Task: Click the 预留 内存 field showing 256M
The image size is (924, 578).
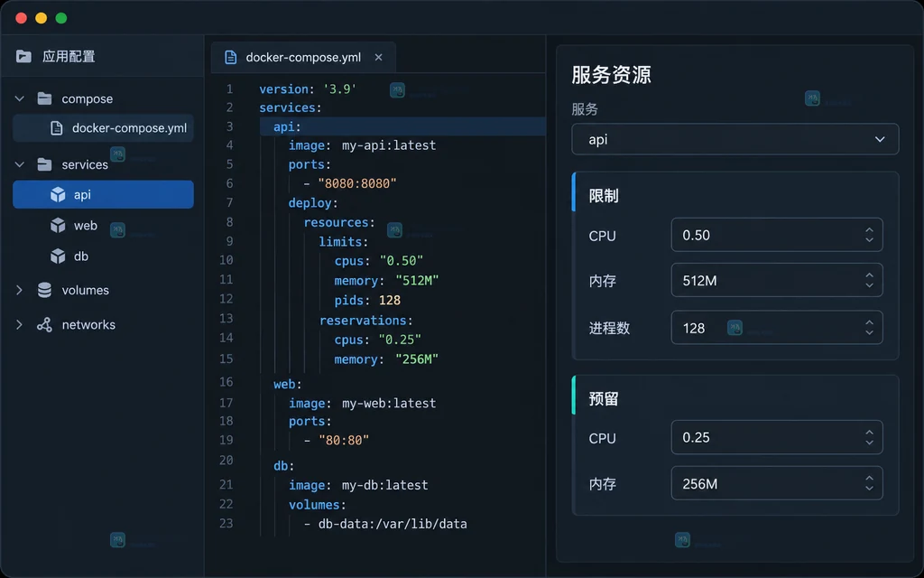Action: [x=777, y=484]
